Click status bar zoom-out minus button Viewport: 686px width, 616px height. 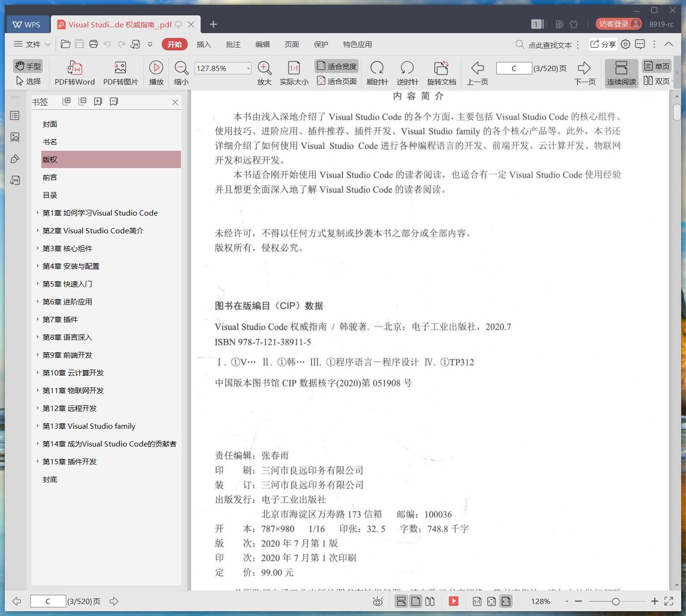pos(578,601)
